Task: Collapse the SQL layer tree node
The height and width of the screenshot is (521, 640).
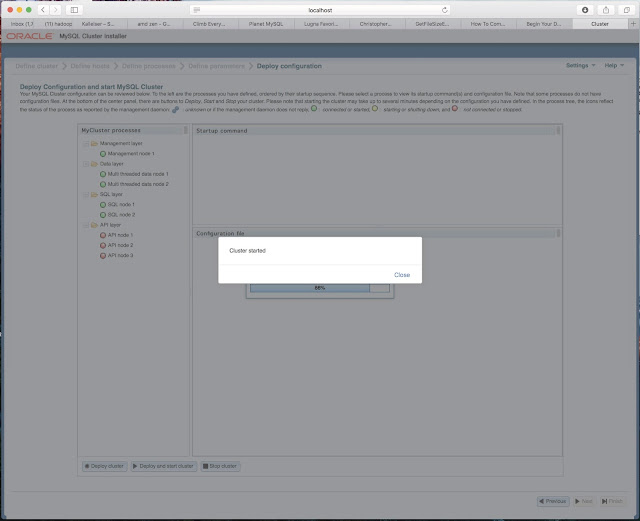Action: 86,195
